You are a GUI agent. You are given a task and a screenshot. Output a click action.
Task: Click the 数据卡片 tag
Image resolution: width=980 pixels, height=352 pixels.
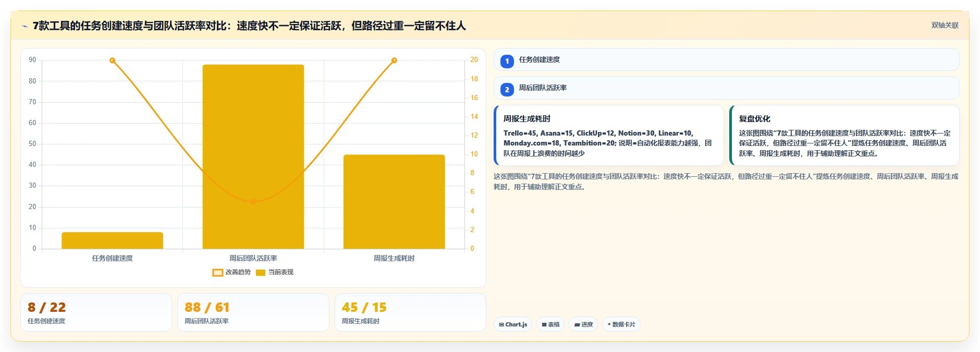click(x=621, y=324)
